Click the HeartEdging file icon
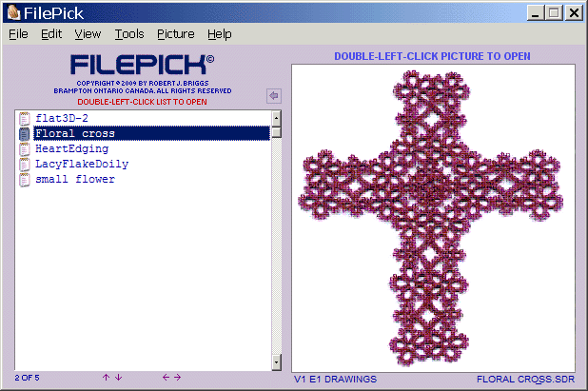This screenshot has height=391, width=588. pos(25,148)
